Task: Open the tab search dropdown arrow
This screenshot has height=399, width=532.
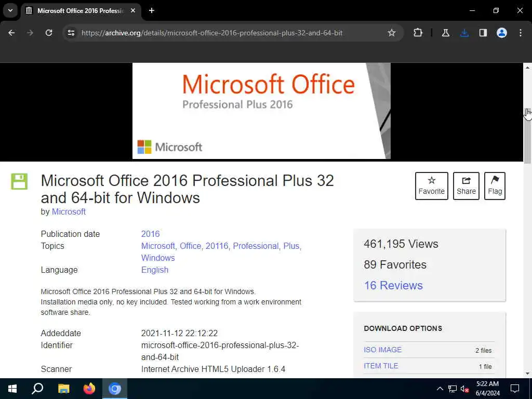Action: click(x=10, y=10)
